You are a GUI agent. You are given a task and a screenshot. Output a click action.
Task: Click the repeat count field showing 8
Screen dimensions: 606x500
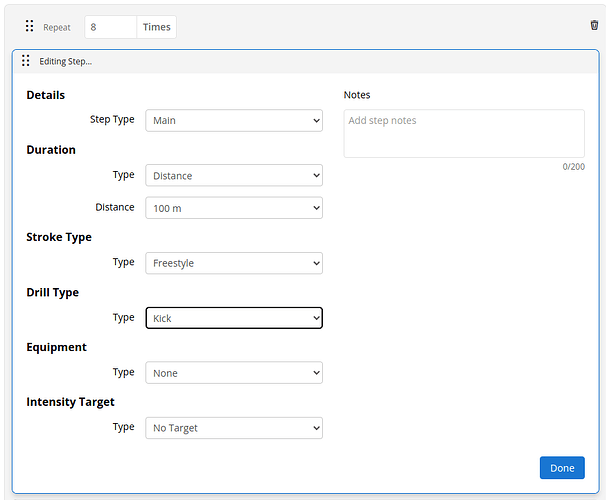(x=111, y=27)
